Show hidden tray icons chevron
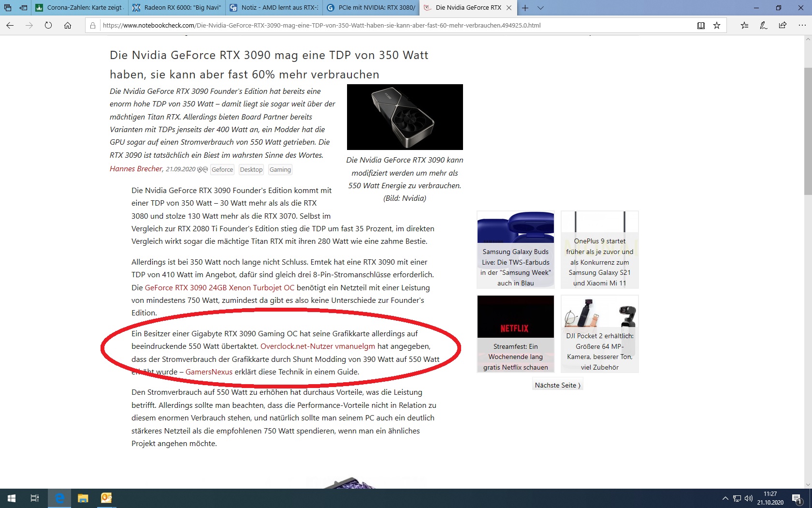The width and height of the screenshot is (812, 508). [725, 498]
